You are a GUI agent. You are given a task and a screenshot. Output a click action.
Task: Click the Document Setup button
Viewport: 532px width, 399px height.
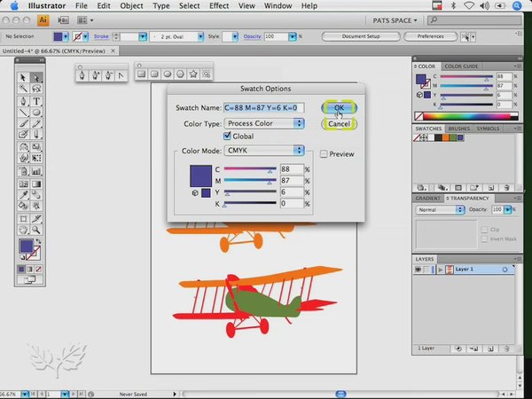(361, 36)
